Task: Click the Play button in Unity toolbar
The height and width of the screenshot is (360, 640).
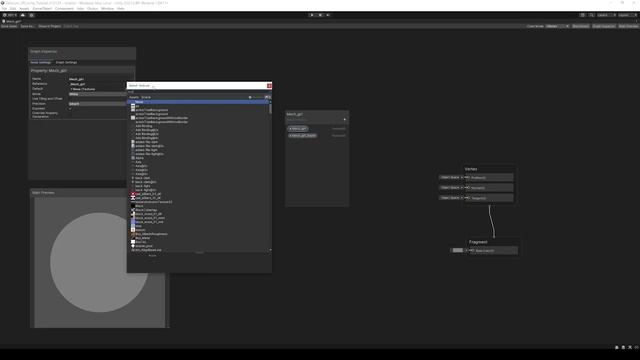Action: pos(312,15)
